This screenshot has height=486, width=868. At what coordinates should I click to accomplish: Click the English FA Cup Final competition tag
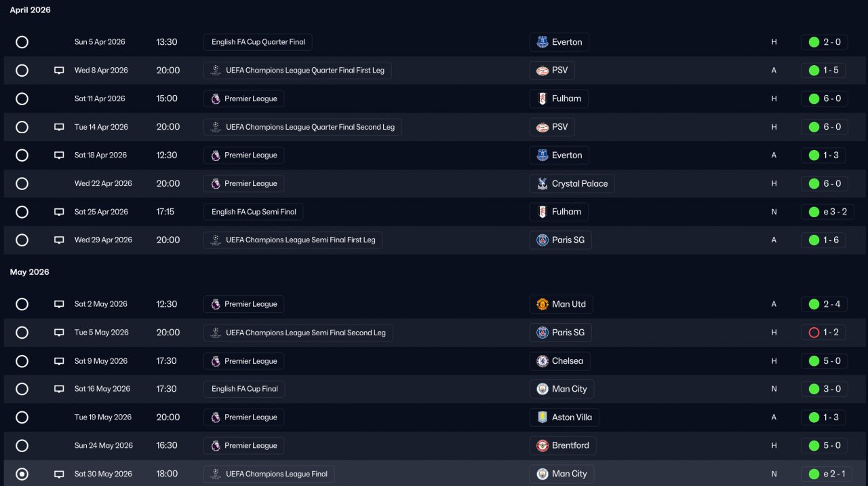coord(244,389)
